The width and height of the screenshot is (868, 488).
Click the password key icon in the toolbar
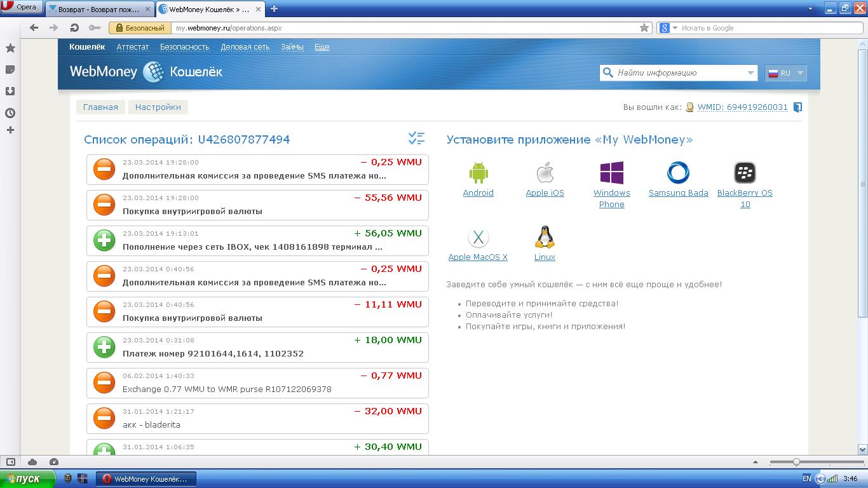click(95, 28)
